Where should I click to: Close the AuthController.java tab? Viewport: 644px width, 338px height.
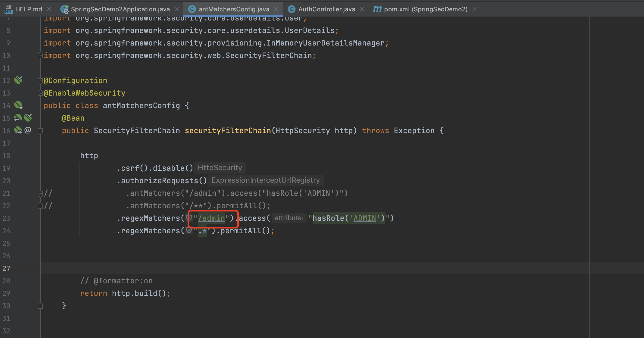(x=362, y=9)
